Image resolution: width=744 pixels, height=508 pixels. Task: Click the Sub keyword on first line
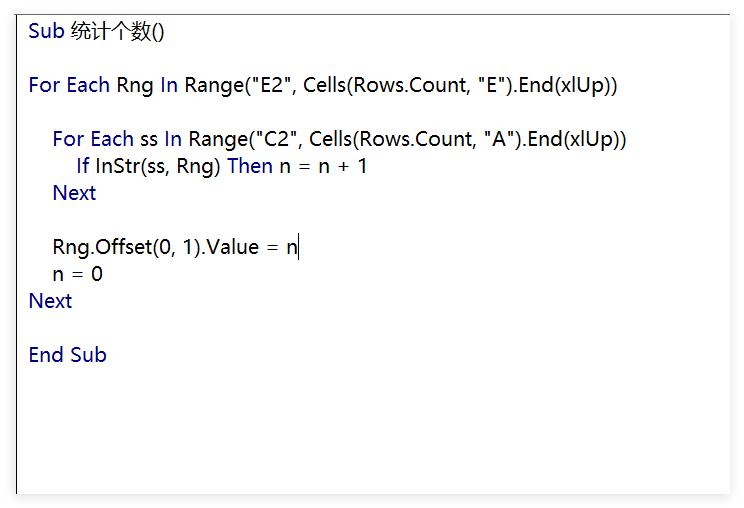coord(46,31)
